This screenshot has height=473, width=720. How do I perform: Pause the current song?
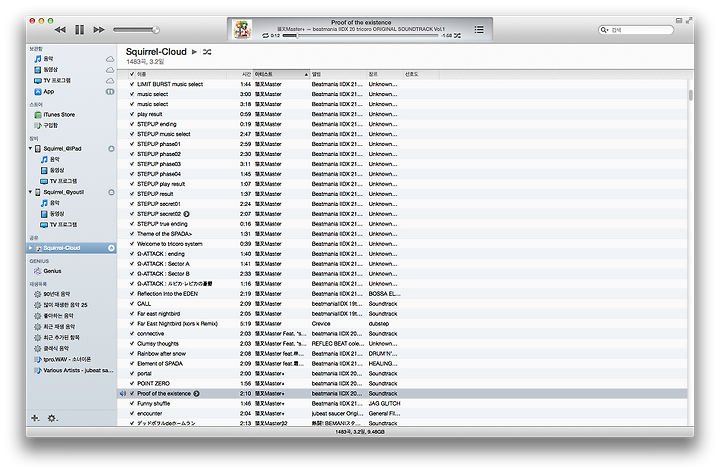(x=79, y=30)
